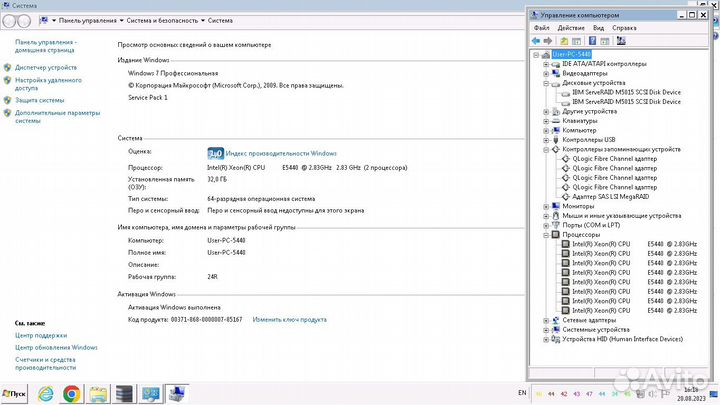Screen dimensions: 720x405
Task: Go to Панель управления домашняя страница
Action: [46, 46]
